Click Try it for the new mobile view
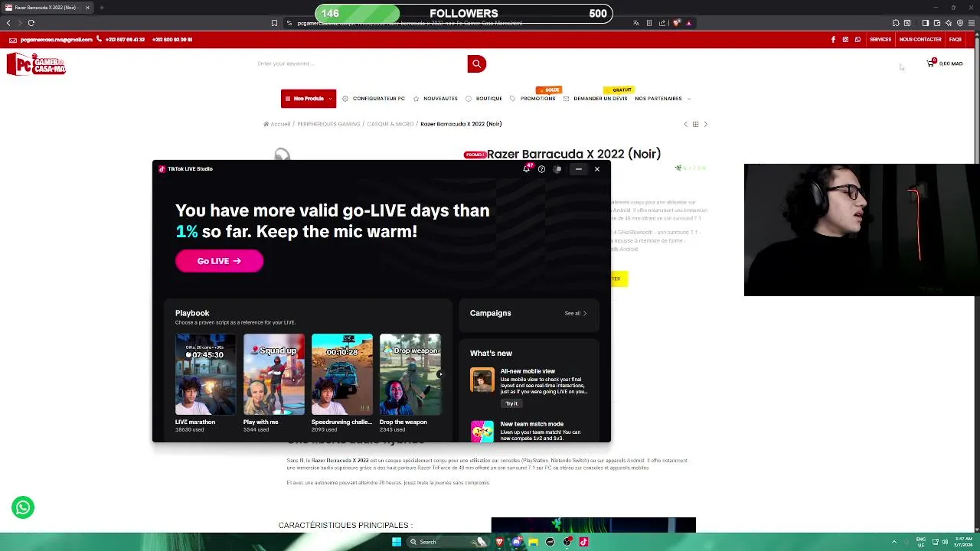 tap(511, 403)
